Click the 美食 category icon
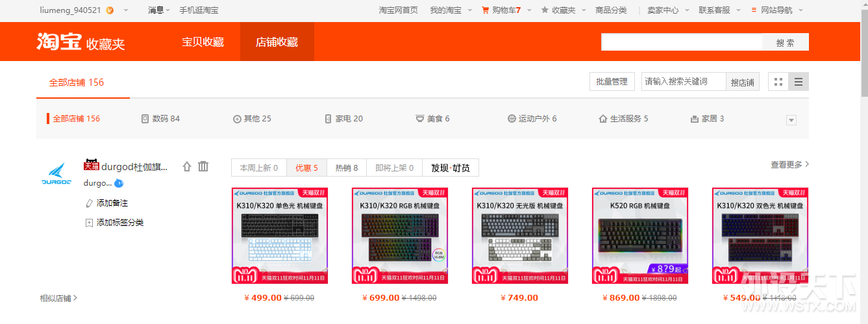Viewport: 868px width, 324px height. click(420, 119)
